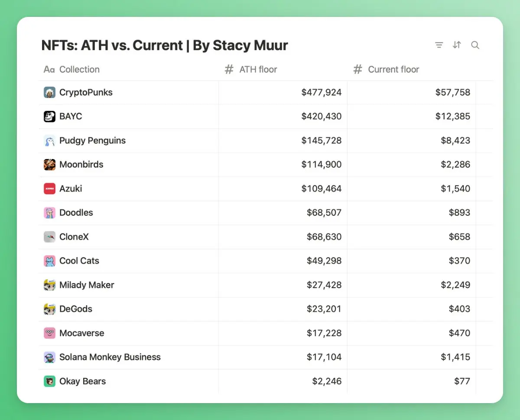Click the Solana Monkey Business icon

(49, 357)
